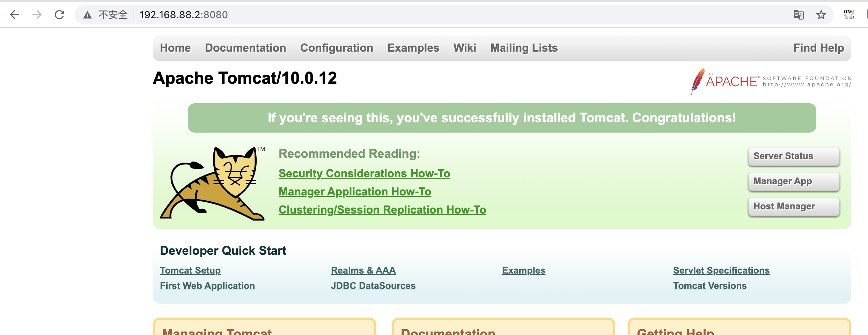The width and height of the screenshot is (868, 335).
Task: Open Documentation in the navigation bar
Action: 245,48
